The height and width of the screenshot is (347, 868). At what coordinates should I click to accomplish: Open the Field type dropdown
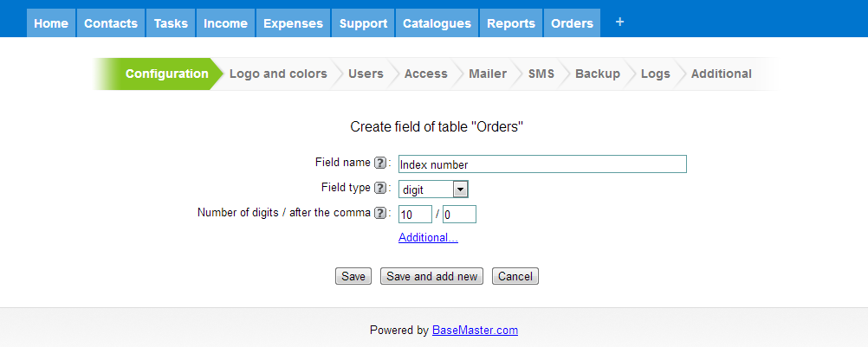(433, 190)
